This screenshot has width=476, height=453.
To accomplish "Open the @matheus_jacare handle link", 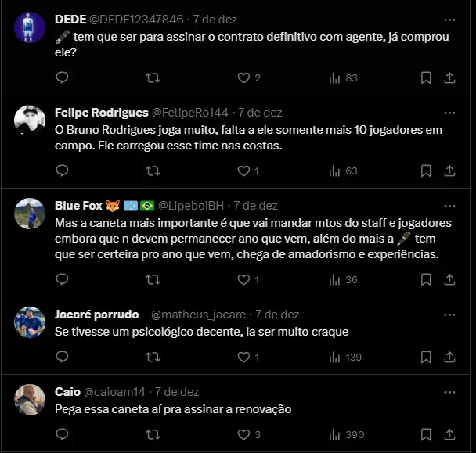I will pyautogui.click(x=198, y=315).
